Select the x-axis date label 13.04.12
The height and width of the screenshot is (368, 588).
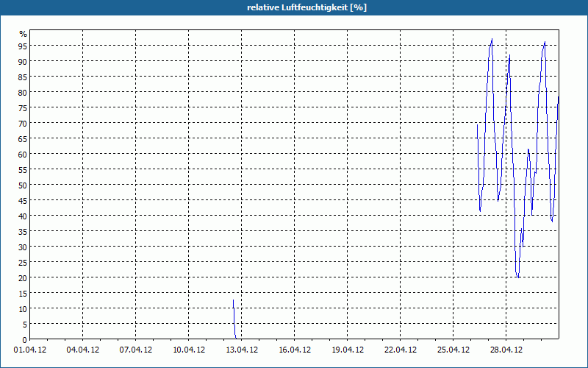pyautogui.click(x=242, y=350)
